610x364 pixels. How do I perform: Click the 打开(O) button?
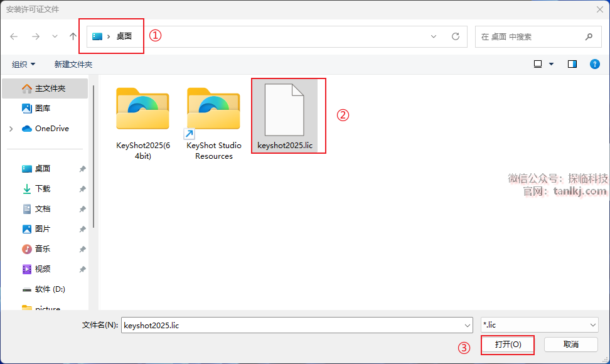(508, 345)
